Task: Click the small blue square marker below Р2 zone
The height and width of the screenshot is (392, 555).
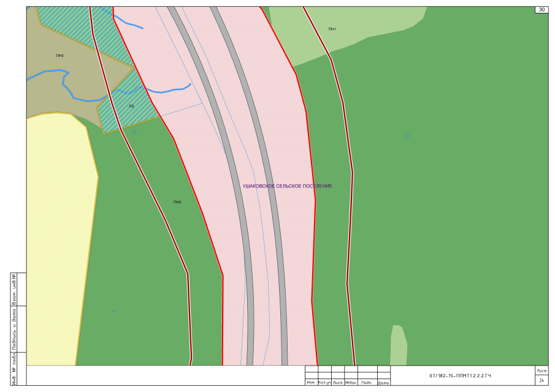Action: coord(134,132)
